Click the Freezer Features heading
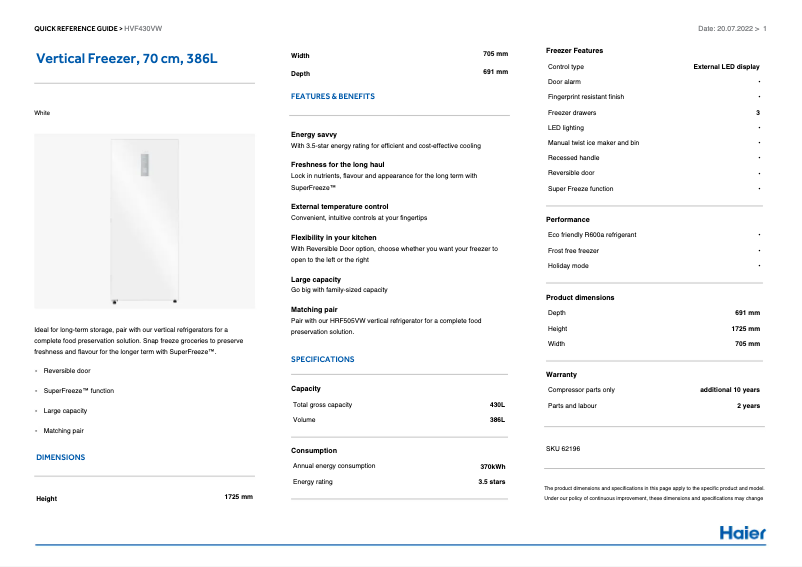 pyautogui.click(x=574, y=50)
